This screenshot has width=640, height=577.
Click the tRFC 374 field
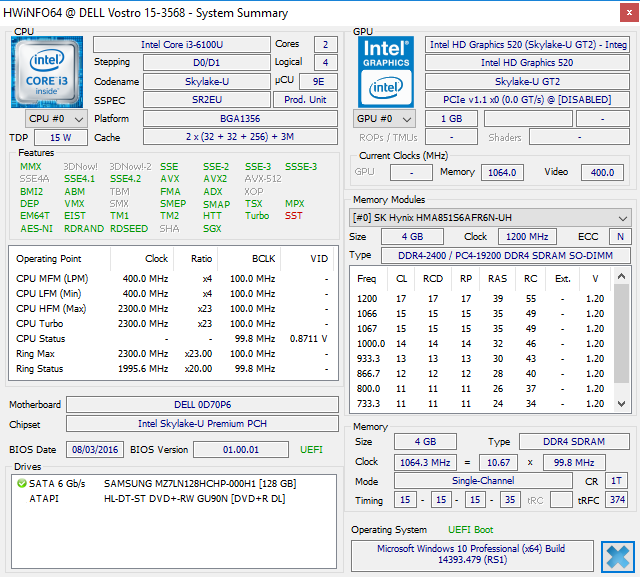[618, 499]
